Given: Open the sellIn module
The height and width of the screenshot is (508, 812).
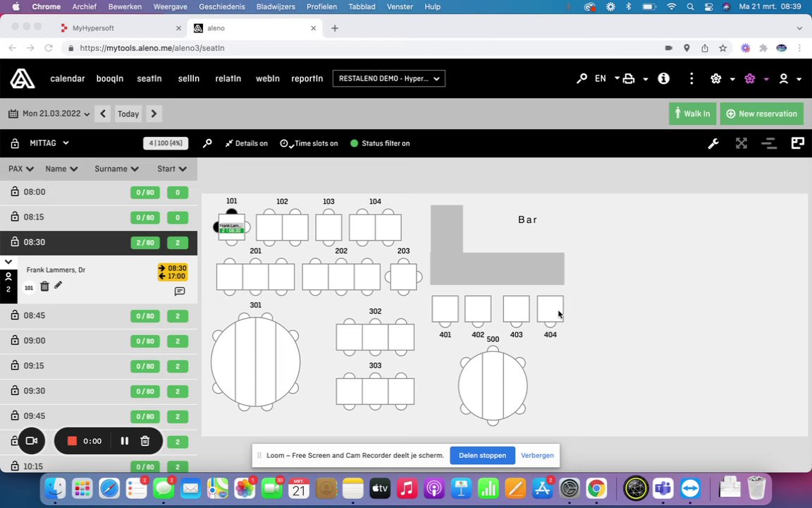Looking at the screenshot, I should pos(188,79).
